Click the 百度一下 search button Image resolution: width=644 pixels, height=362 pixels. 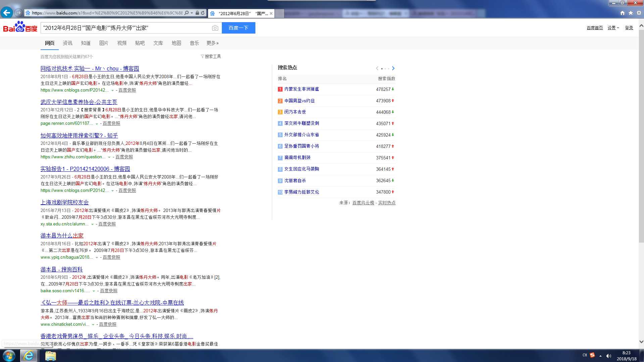click(x=238, y=28)
